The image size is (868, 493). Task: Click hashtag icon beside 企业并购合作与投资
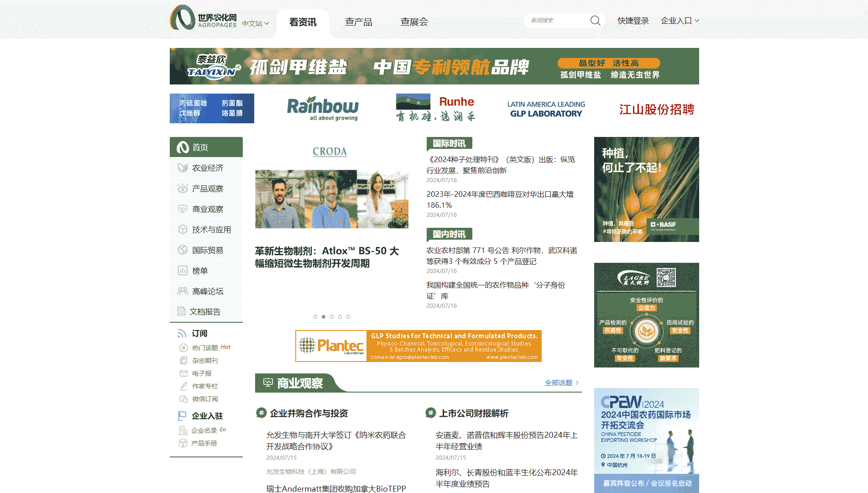pyautogui.click(x=261, y=413)
